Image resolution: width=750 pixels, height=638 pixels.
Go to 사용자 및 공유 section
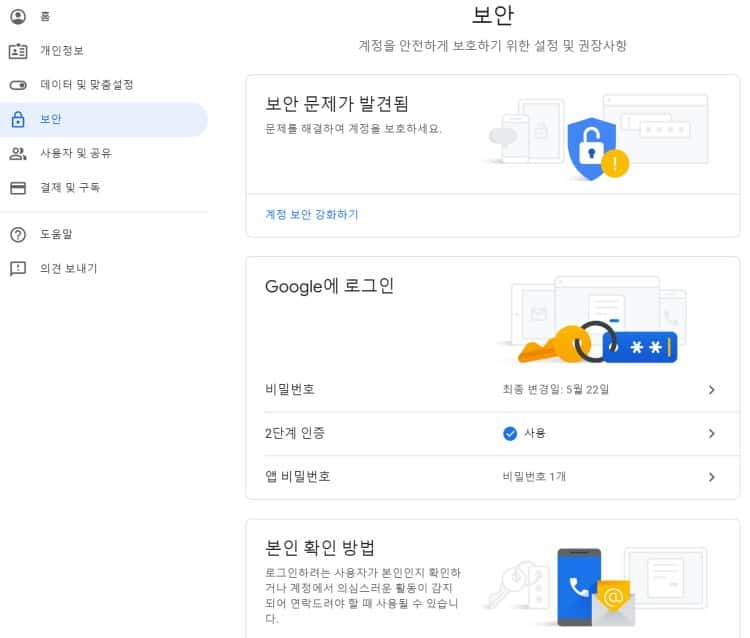75,154
